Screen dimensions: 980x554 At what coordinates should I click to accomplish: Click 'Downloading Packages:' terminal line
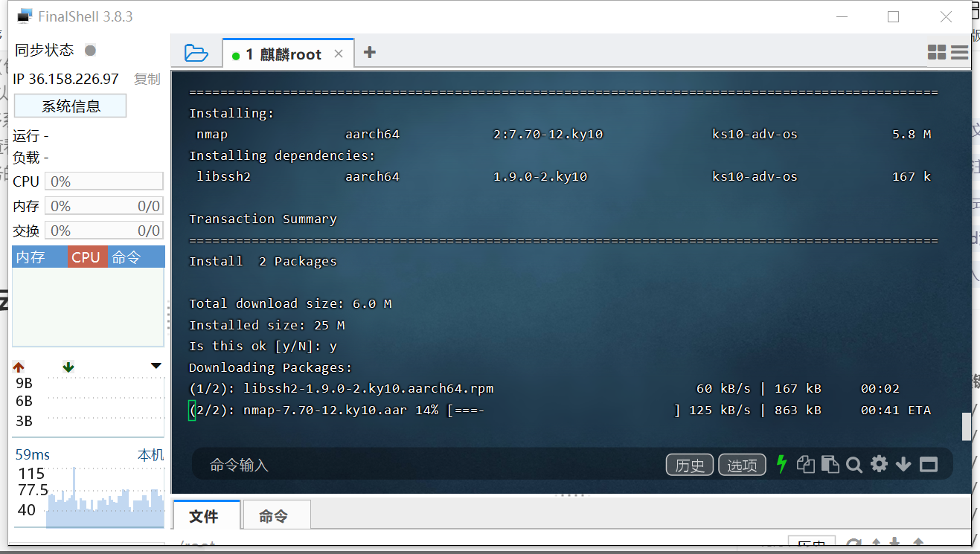click(270, 367)
